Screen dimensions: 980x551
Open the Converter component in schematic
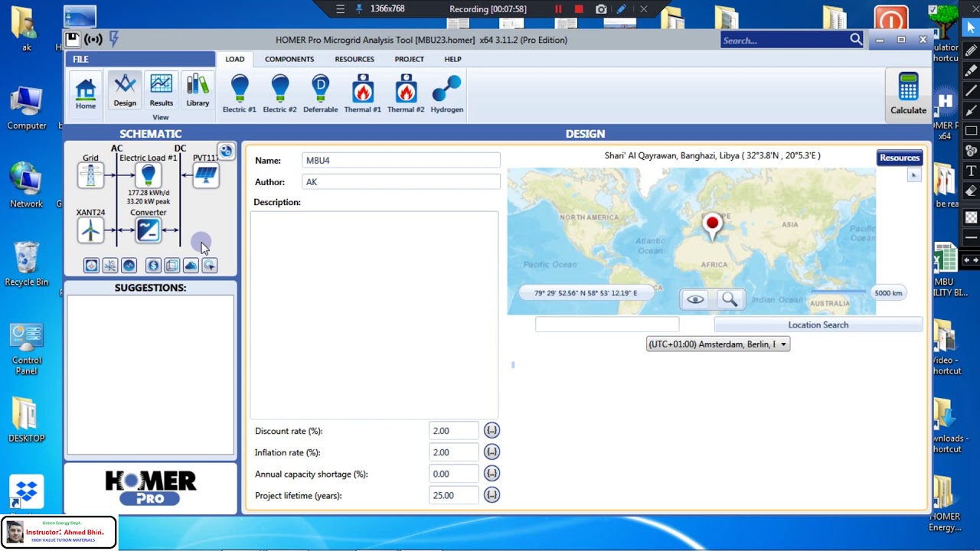coord(149,230)
